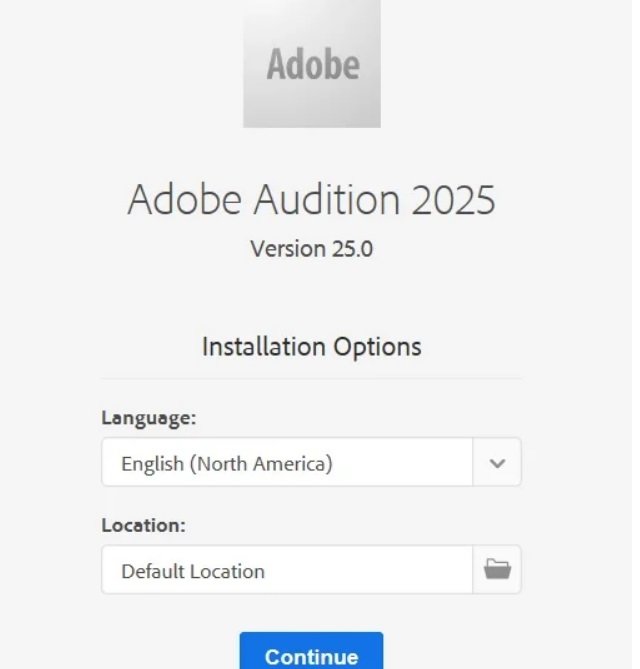This screenshot has width=640, height=669.
Task: Click the Adobe Audition 2025 title
Action: point(311,199)
